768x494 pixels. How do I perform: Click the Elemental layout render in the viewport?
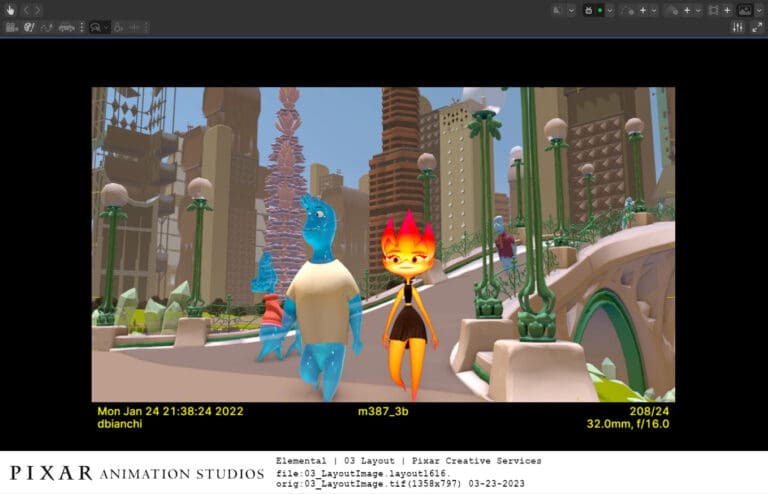383,244
